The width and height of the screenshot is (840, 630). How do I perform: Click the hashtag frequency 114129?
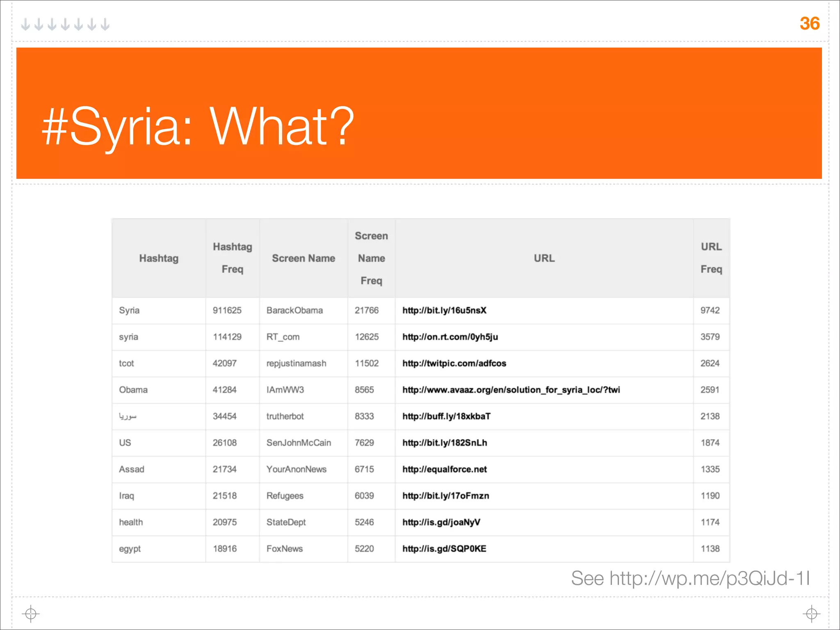[227, 337]
